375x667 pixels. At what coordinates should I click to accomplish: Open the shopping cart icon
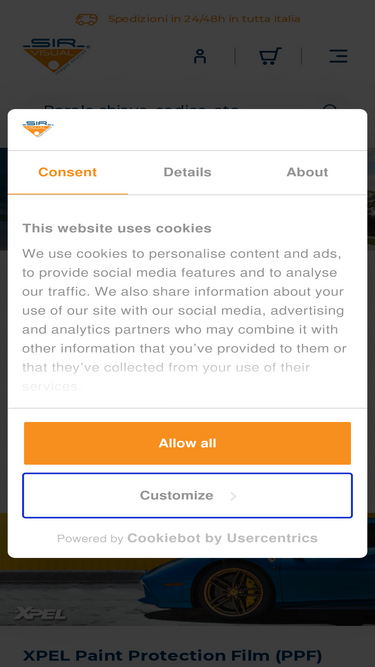pos(270,56)
